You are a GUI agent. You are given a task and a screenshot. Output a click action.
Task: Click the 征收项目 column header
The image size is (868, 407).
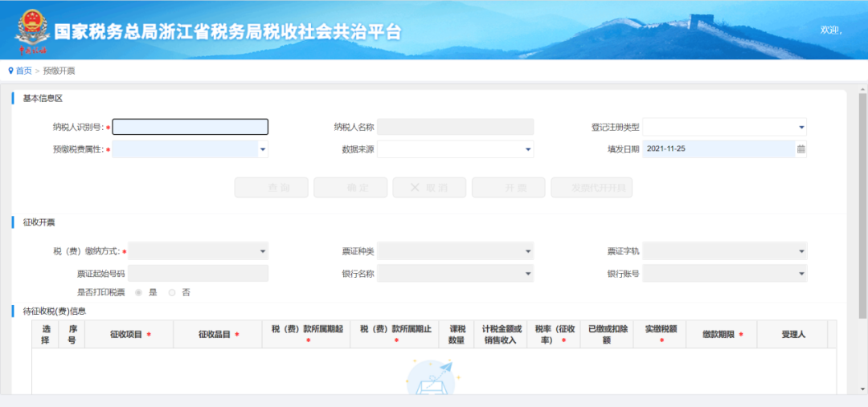point(129,334)
